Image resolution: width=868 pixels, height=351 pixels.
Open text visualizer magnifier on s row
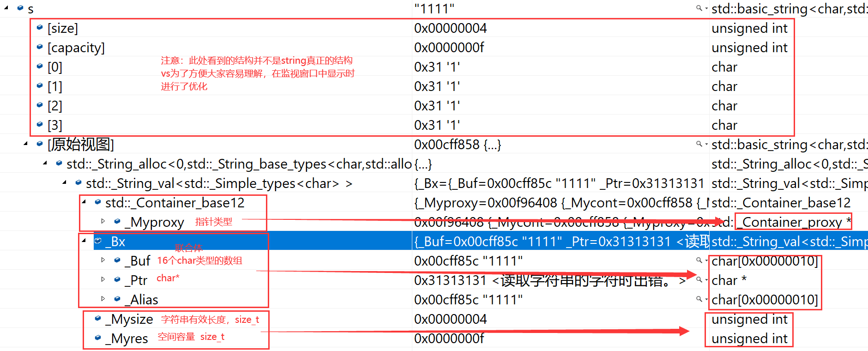[x=700, y=8]
